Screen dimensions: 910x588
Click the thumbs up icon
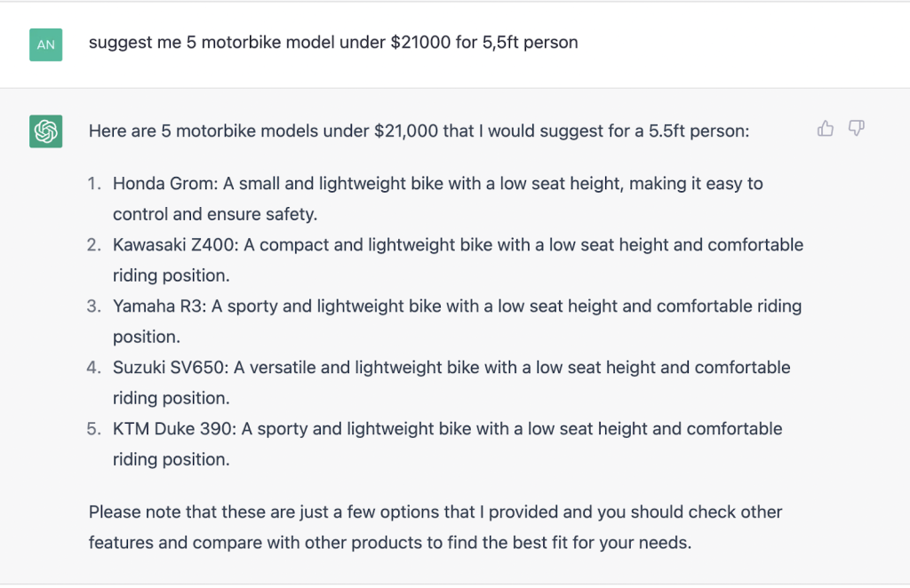826,129
